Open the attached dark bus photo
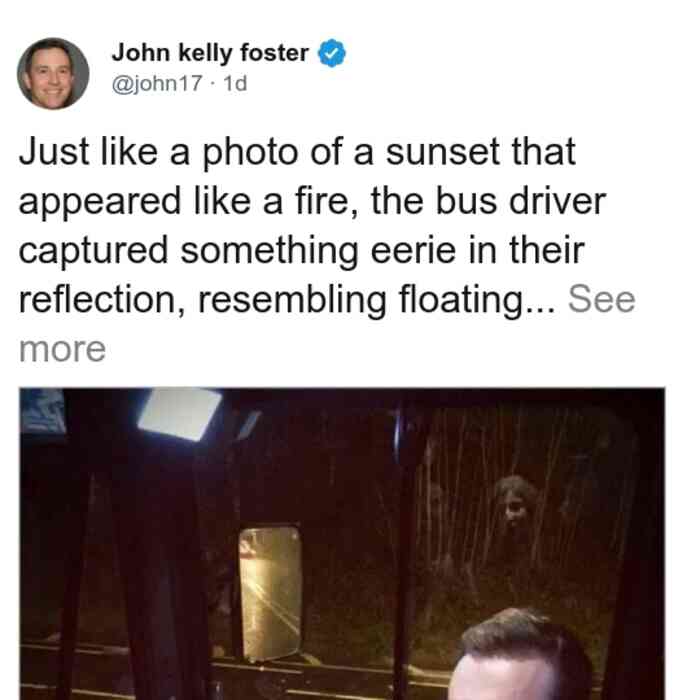The image size is (700, 700). [342, 544]
